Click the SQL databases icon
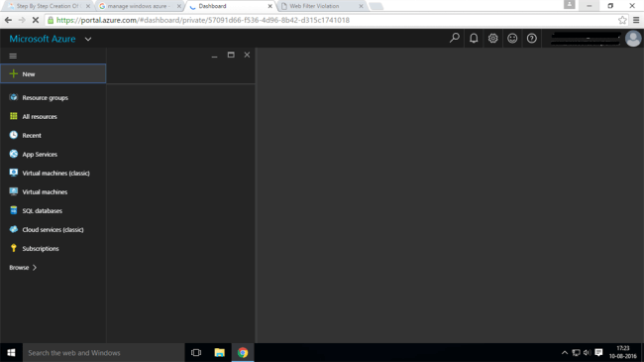The height and width of the screenshot is (362, 644). coord(14,210)
